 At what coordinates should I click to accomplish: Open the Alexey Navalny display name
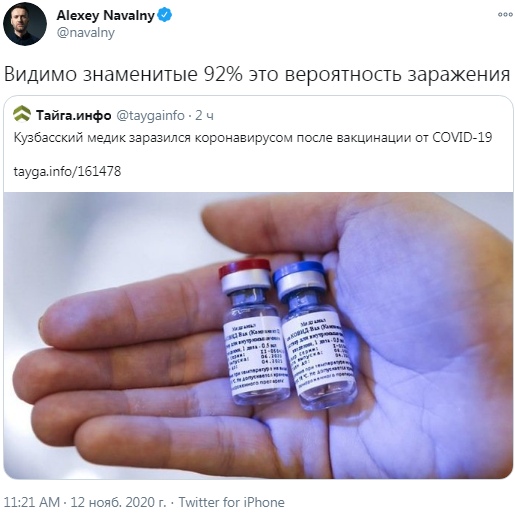(105, 15)
